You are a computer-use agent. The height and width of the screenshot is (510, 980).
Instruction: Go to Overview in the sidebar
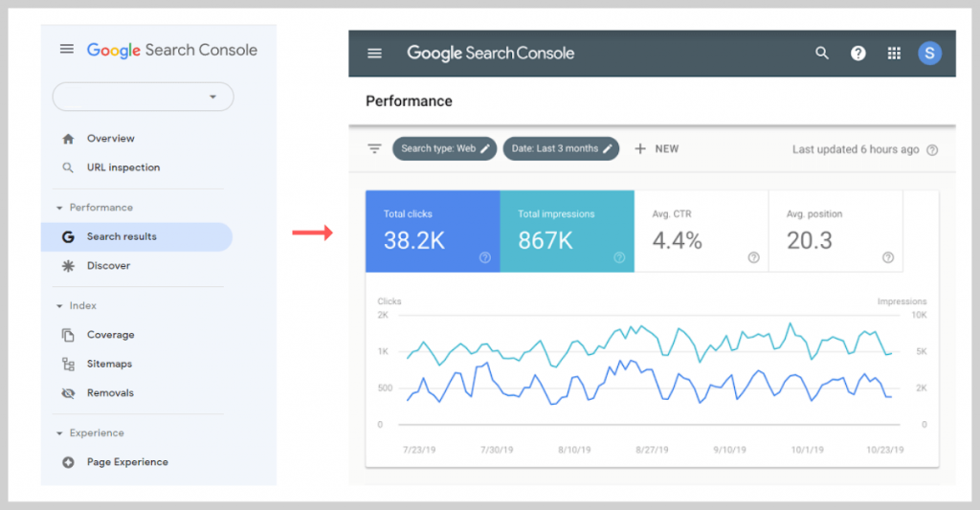click(x=111, y=138)
